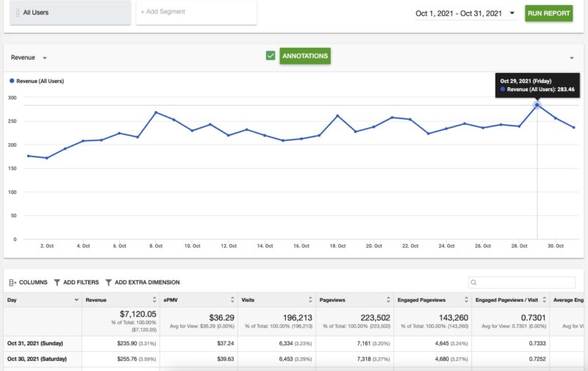The image size is (588, 371).
Task: Expand the chart options arrow at right
Action: pos(572,58)
